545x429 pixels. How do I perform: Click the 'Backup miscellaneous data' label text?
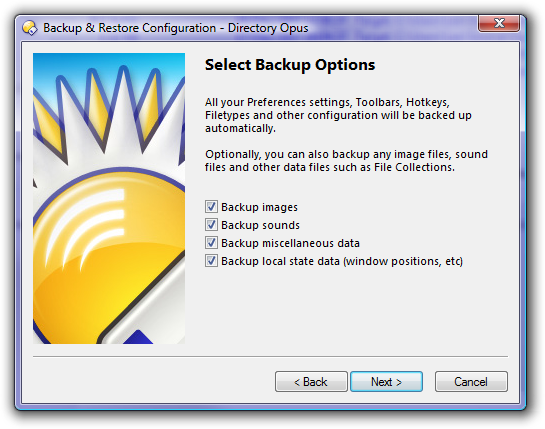(x=290, y=243)
